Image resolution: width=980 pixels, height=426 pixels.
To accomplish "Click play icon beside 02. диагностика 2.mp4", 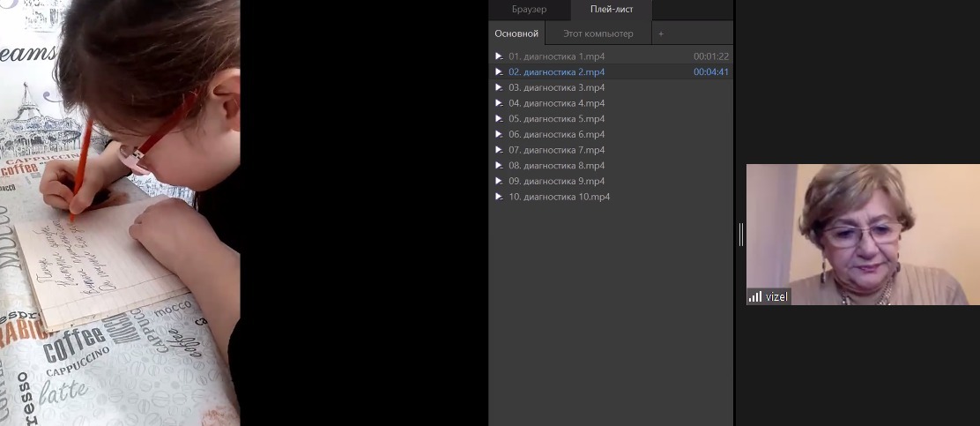I will 499,72.
